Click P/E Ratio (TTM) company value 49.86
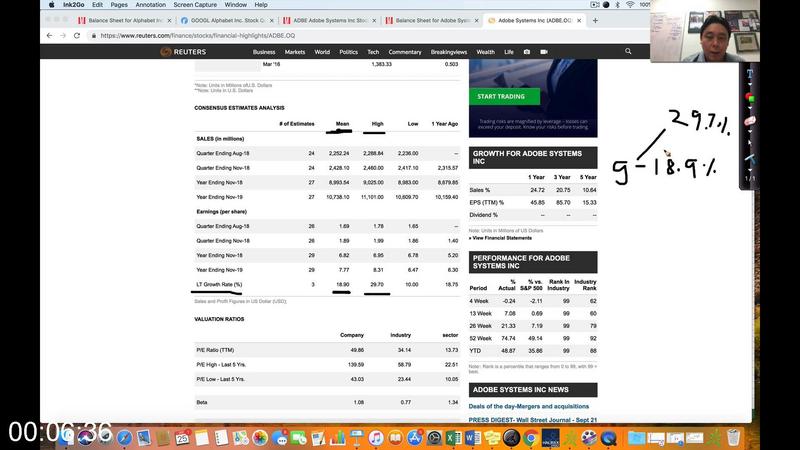 pos(357,350)
